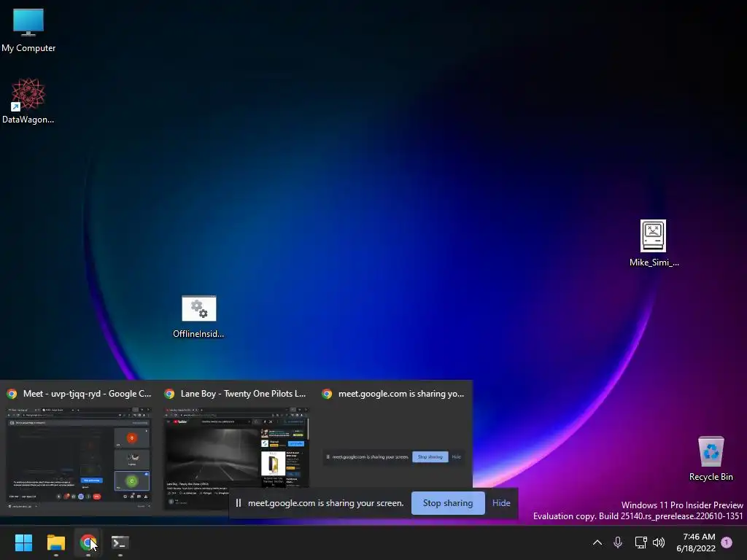This screenshot has width=747, height=560.
Task: Click the date 6/18/2022 in the taskbar
Action: pyautogui.click(x=696, y=548)
